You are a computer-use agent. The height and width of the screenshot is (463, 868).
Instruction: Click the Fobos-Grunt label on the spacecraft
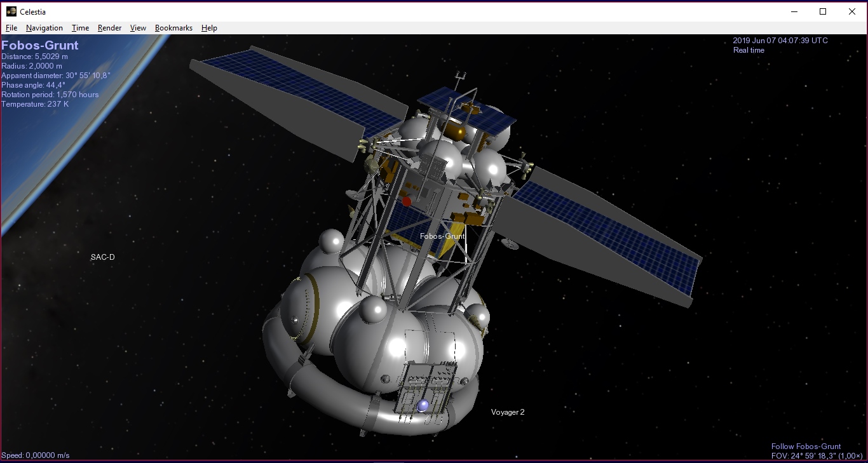click(x=442, y=236)
